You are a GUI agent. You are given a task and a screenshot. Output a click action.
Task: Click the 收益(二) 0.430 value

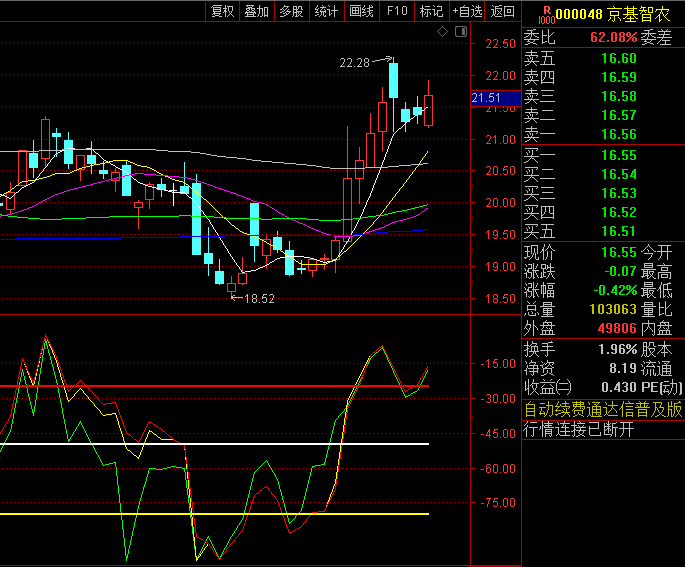[x=619, y=387]
